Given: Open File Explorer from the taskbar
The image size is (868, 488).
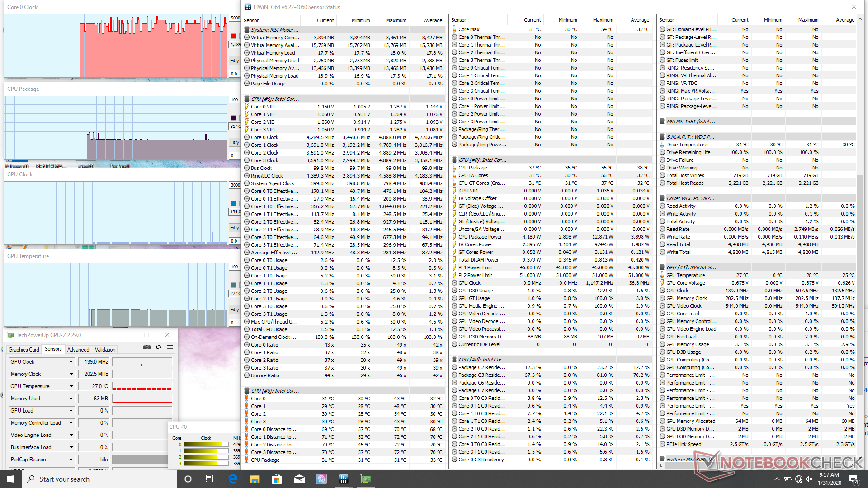Looking at the screenshot, I should (255, 479).
